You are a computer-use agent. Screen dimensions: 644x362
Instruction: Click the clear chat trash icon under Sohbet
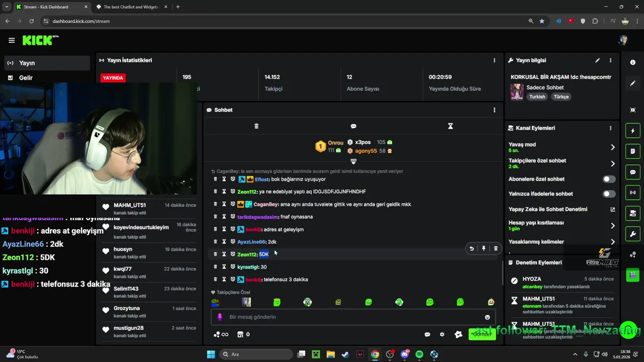(x=256, y=126)
